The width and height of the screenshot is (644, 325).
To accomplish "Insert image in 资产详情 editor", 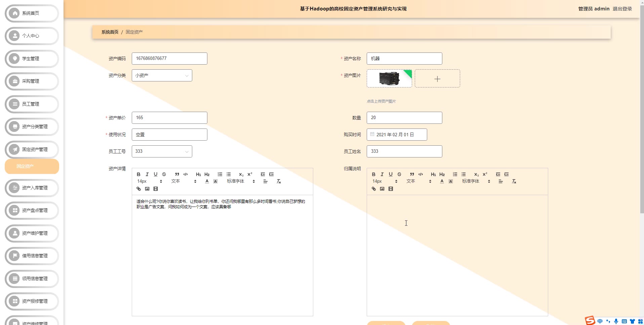I will pos(147,189).
